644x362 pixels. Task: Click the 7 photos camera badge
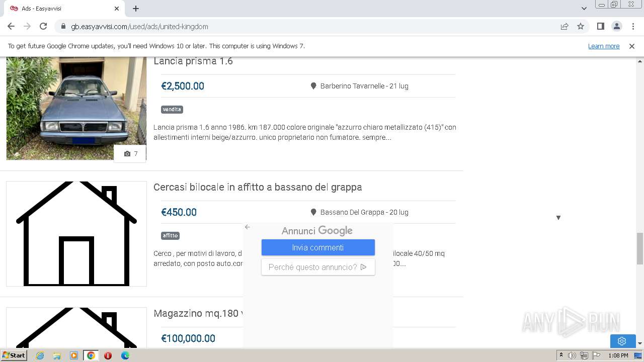(x=130, y=154)
